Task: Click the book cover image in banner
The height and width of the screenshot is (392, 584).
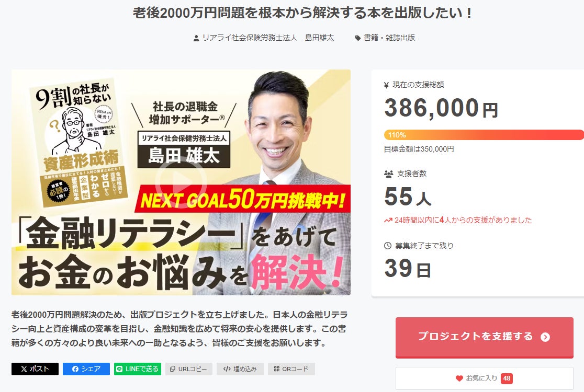Action: [x=78, y=143]
